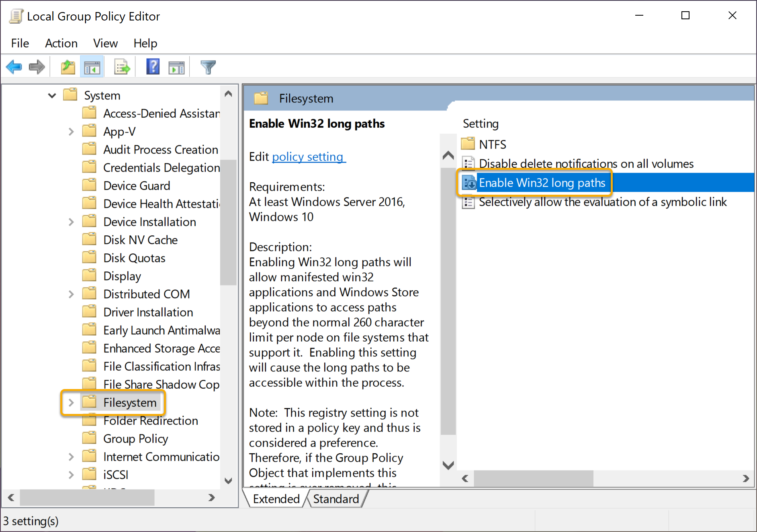Screen dimensions: 757x532
Task: Open the File menu
Action: [x=20, y=43]
